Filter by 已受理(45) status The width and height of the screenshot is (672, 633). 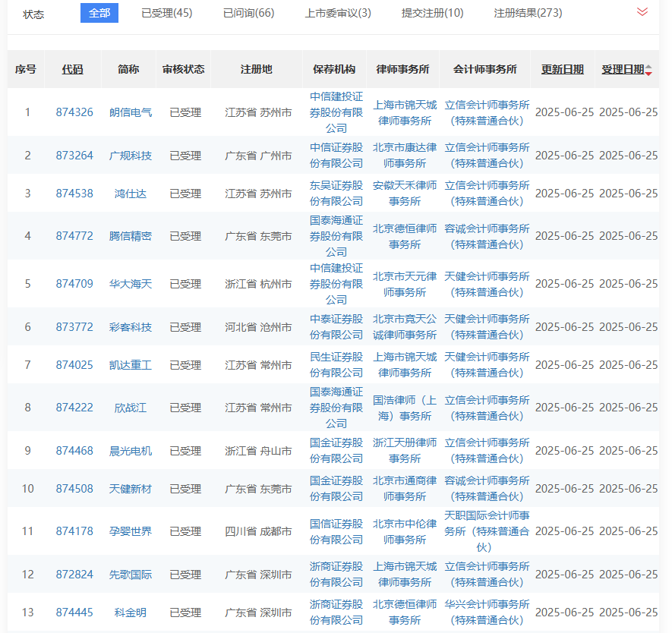167,13
